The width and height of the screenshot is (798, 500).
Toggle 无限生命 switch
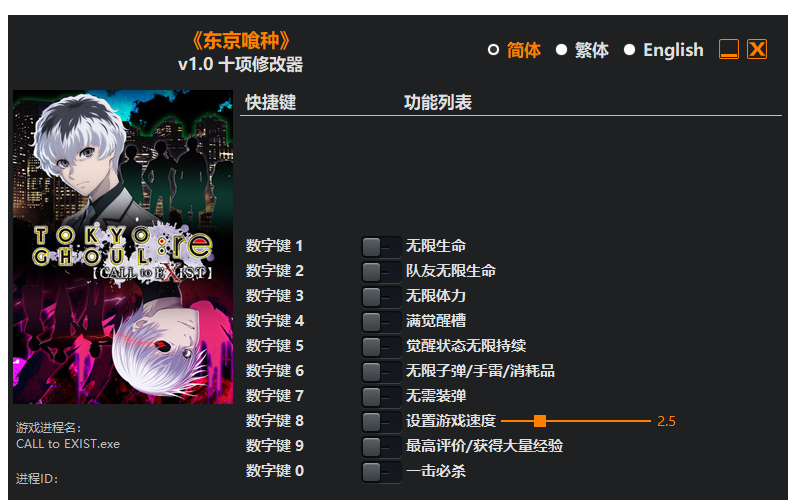[382, 247]
